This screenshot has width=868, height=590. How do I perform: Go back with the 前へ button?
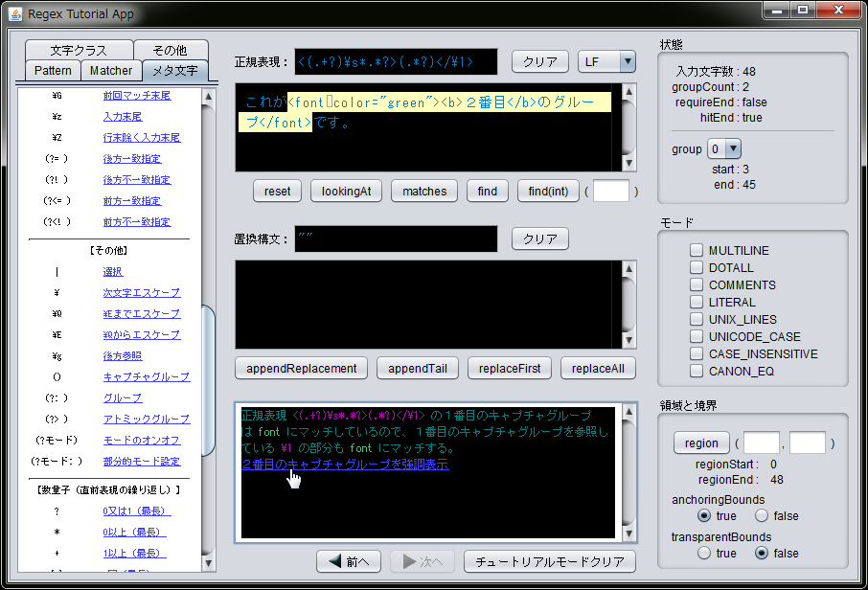[349, 561]
